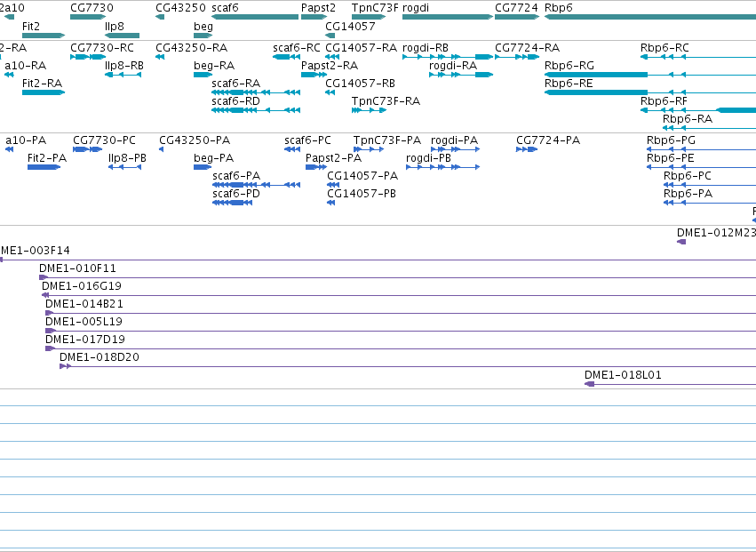Select the CG14057 gene glyph
756x552 pixels.
330,36
